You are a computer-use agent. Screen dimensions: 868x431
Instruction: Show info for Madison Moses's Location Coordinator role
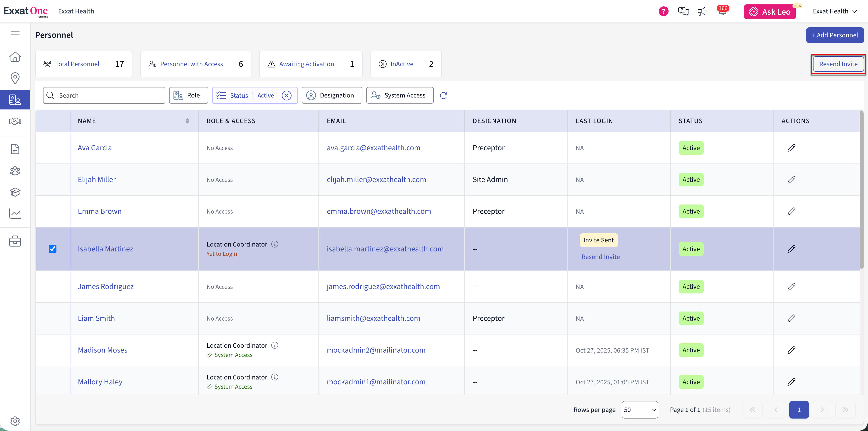[x=275, y=345]
